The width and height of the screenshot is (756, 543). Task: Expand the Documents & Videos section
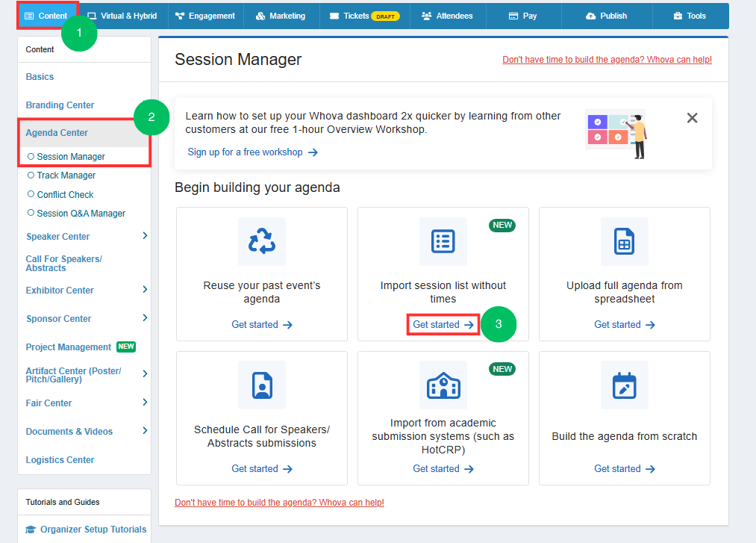145,430
